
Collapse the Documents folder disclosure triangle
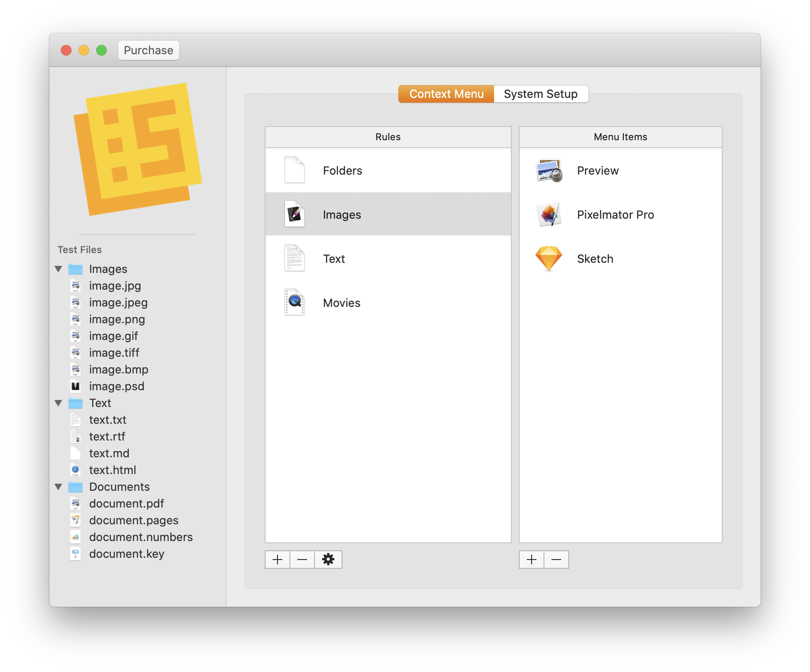coord(58,487)
